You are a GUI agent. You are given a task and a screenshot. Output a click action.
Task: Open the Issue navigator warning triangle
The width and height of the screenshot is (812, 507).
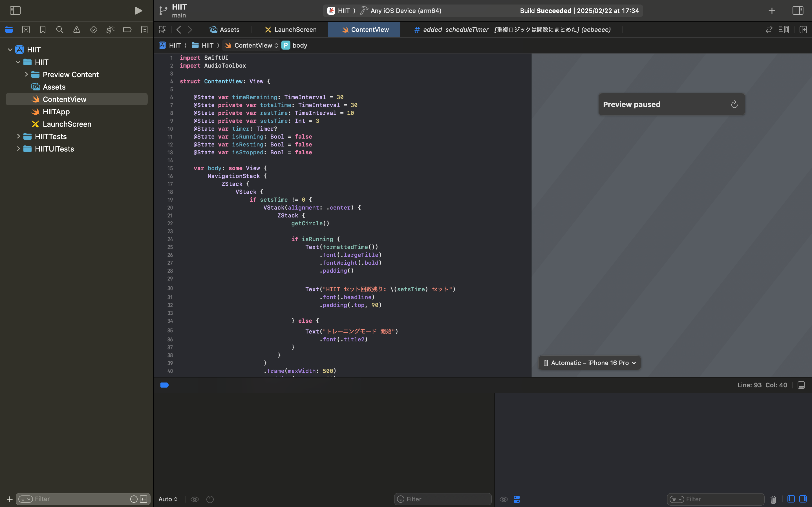click(76, 30)
